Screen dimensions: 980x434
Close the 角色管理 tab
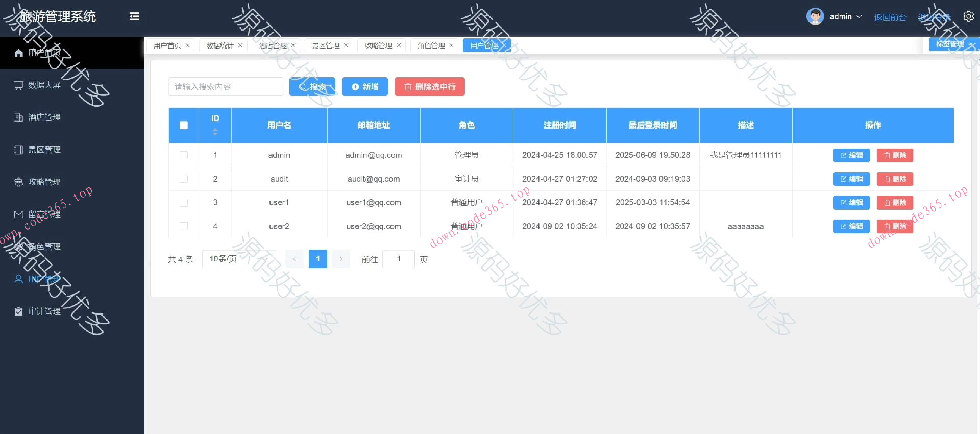pos(452,45)
